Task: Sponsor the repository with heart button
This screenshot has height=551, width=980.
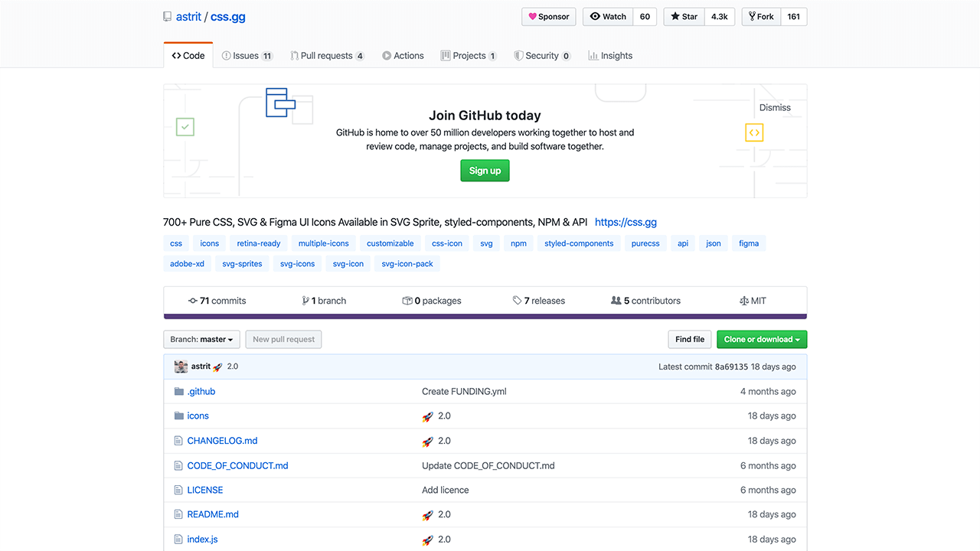Action: 549,17
